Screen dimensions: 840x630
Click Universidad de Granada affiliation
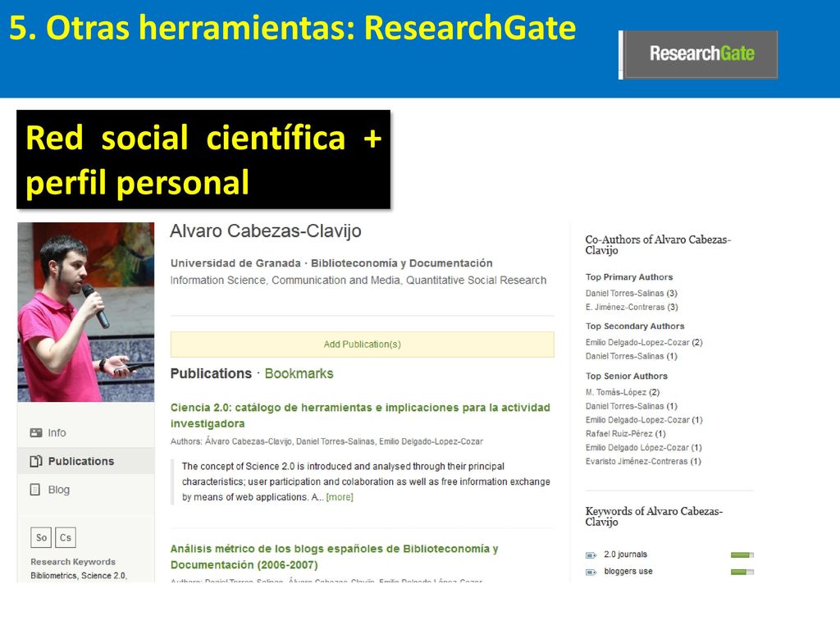point(235,263)
